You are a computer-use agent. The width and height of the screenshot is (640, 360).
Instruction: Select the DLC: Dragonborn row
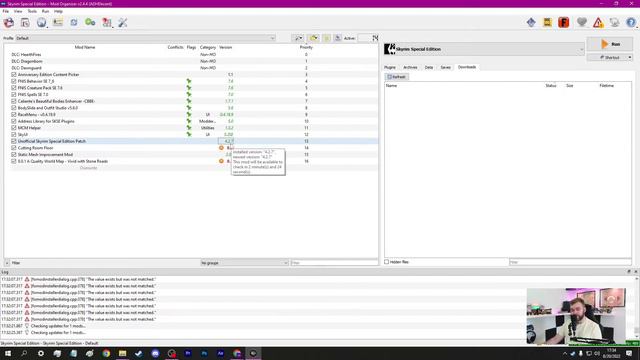(x=191, y=61)
